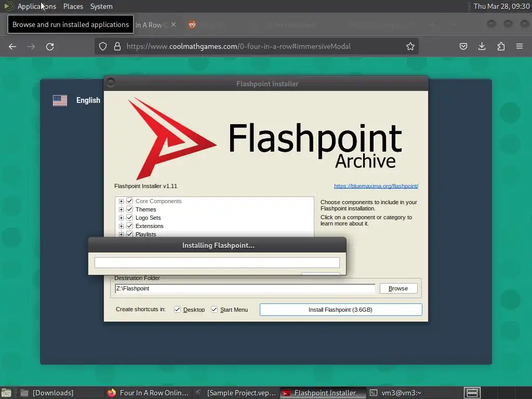Click the Browse button
The image size is (532, 399).
pos(398,288)
